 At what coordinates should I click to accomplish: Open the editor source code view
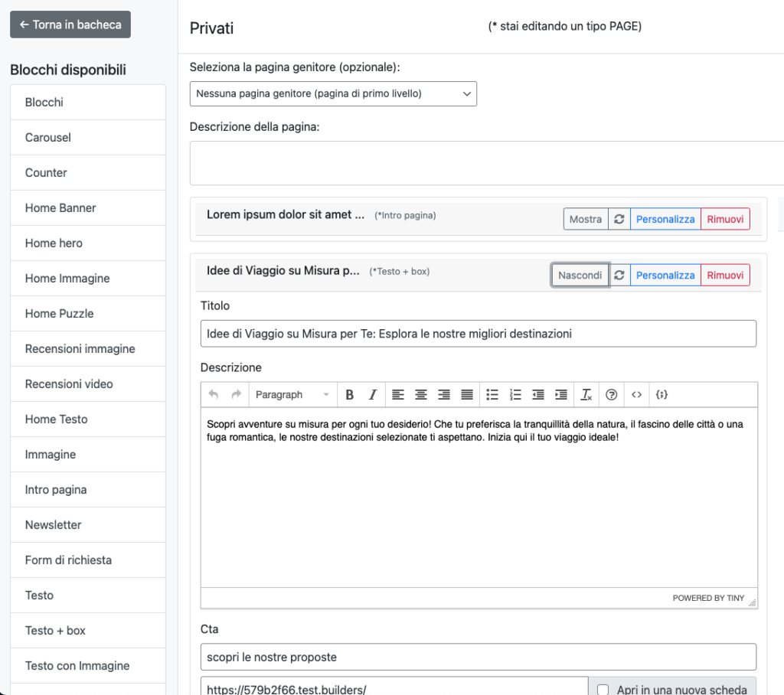tap(636, 395)
